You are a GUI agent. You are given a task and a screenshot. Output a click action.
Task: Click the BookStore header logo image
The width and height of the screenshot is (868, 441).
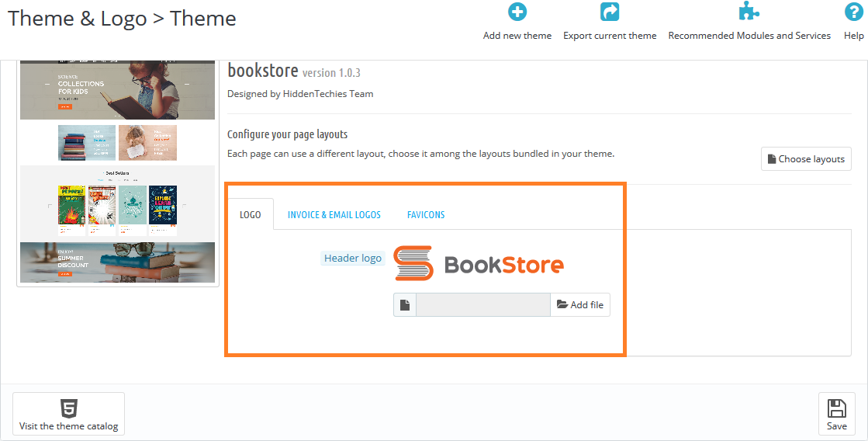[x=479, y=263]
